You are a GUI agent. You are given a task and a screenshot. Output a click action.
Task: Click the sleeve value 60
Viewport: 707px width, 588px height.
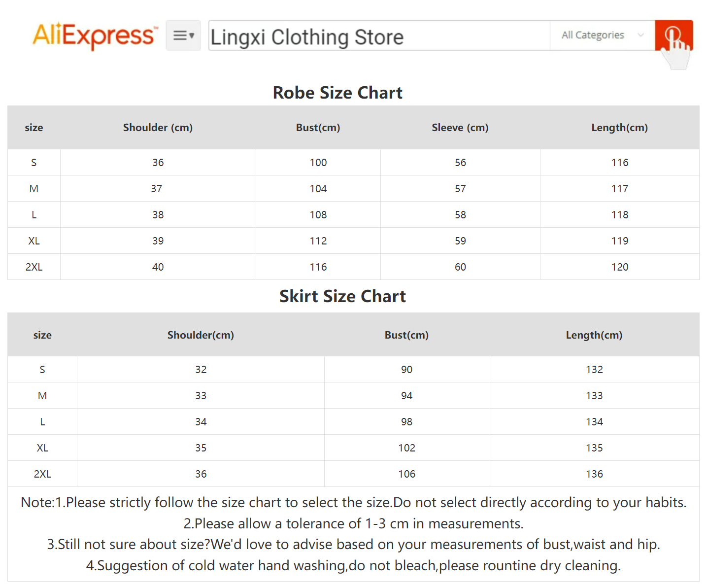(460, 267)
